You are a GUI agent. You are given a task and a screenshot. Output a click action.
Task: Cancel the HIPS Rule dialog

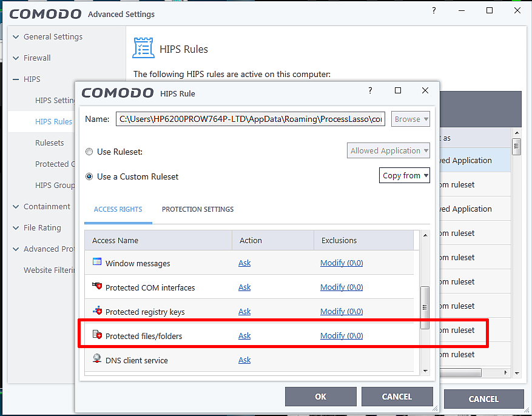click(x=397, y=397)
